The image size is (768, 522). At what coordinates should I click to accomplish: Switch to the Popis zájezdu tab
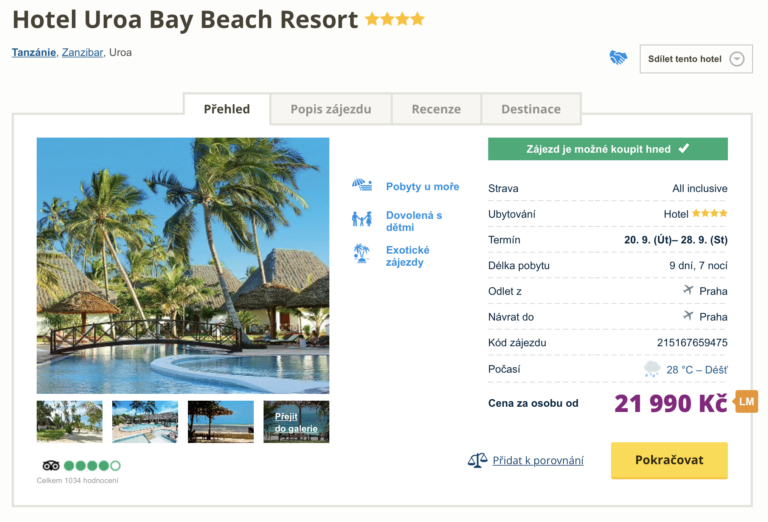click(x=330, y=109)
